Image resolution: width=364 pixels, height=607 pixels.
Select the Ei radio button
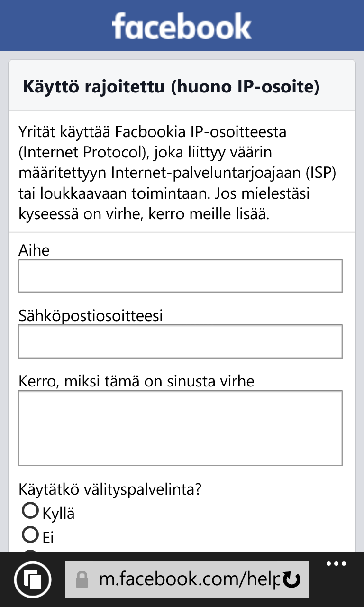(30, 535)
